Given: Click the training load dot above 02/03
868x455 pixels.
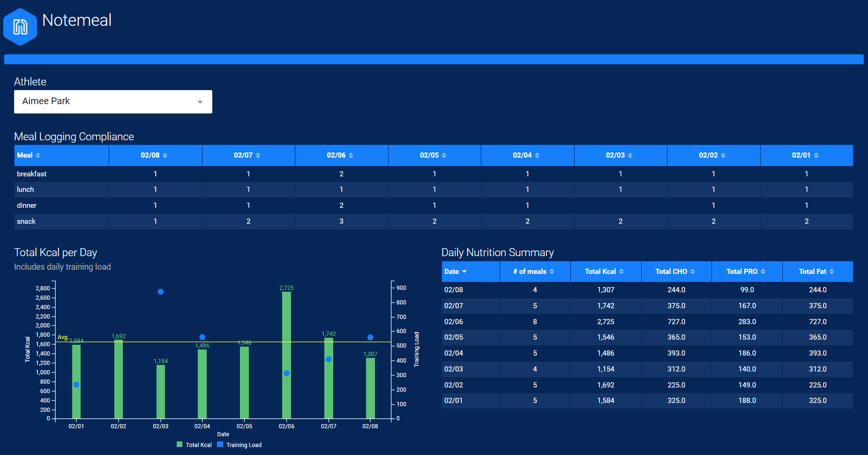Looking at the screenshot, I should pyautogui.click(x=161, y=292).
